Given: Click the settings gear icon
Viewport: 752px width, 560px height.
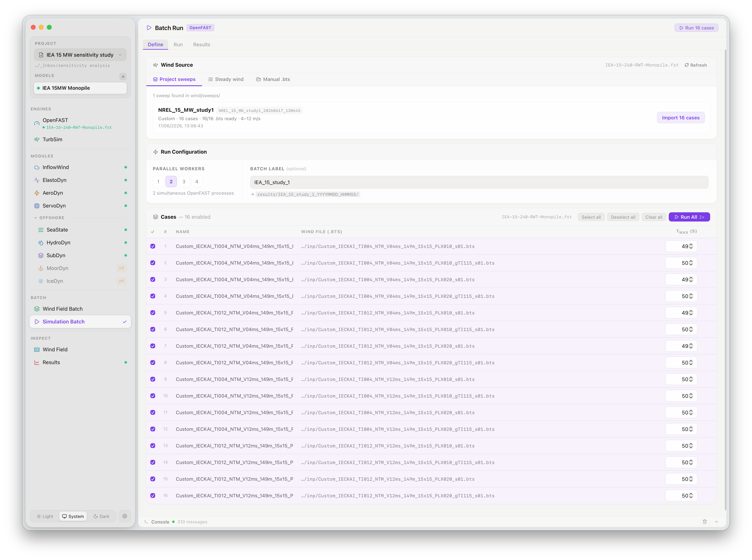Looking at the screenshot, I should [125, 516].
